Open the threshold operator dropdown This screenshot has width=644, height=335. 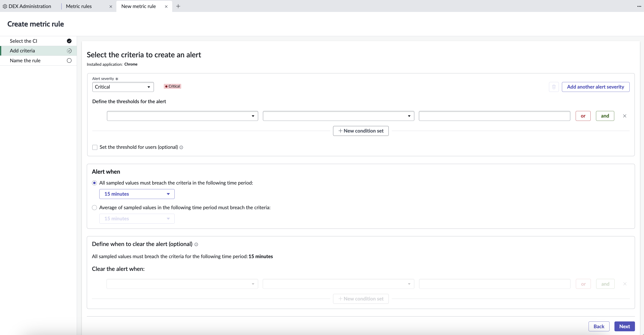click(338, 116)
